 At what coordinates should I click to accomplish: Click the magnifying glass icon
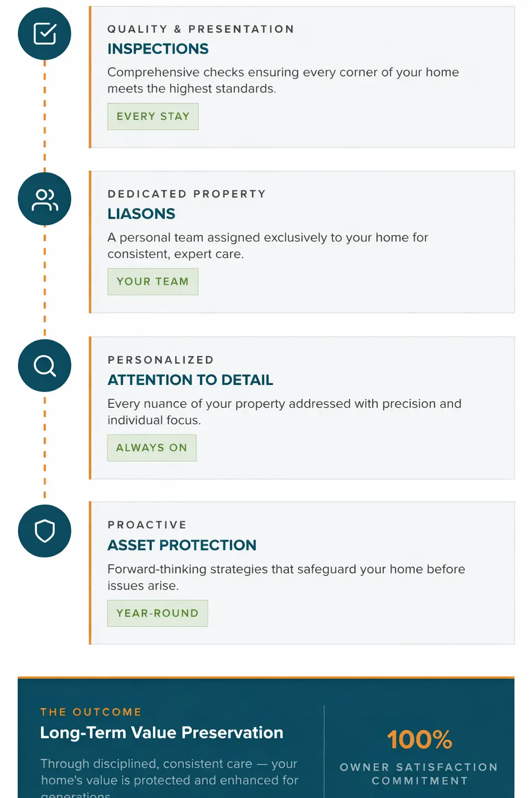pos(45,366)
